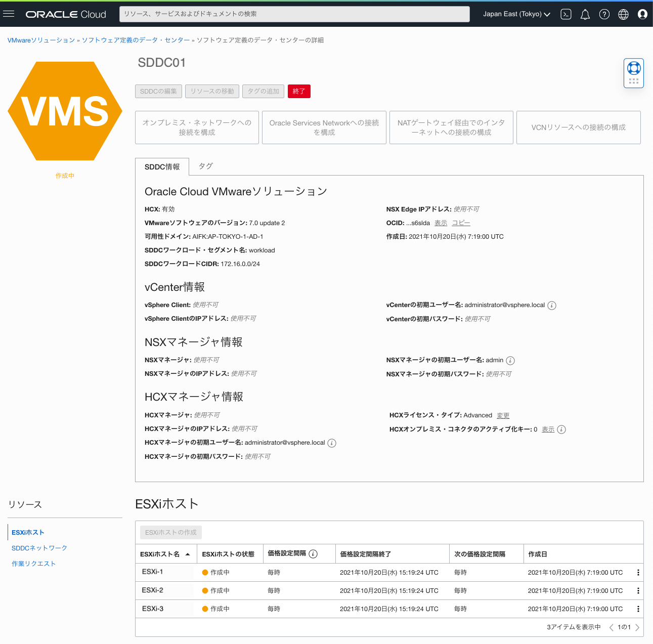Info icon beside vCenter initial username
This screenshot has width=653, height=644.
[x=552, y=306]
